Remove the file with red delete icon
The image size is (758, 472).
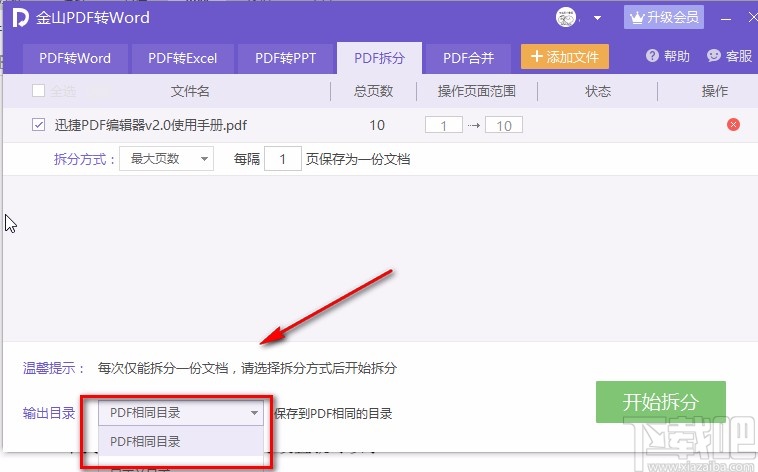(733, 125)
